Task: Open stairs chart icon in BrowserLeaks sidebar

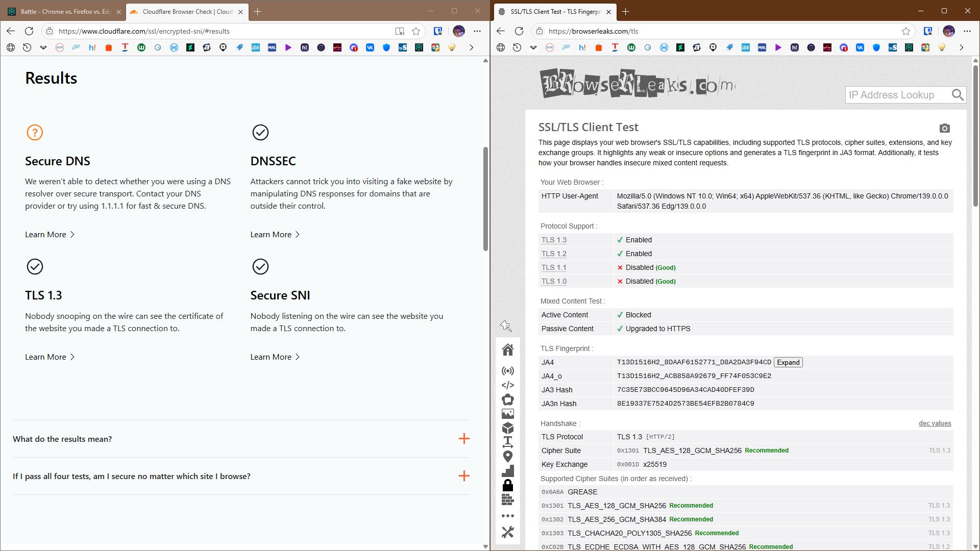Action: (507, 471)
